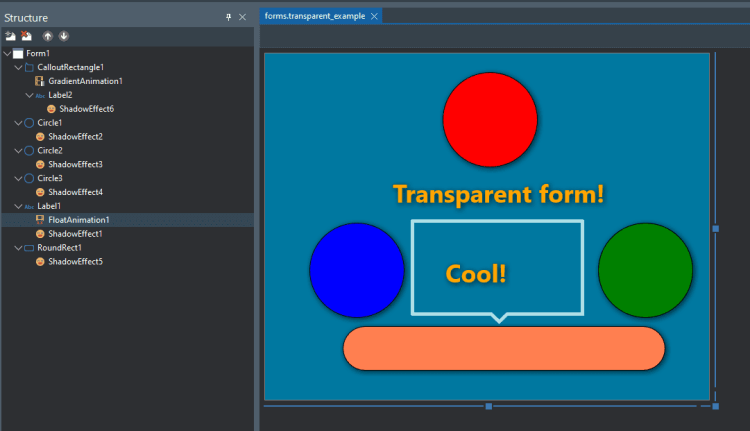
Task: Click the ShadowEffect3 effect icon
Action: (40, 165)
